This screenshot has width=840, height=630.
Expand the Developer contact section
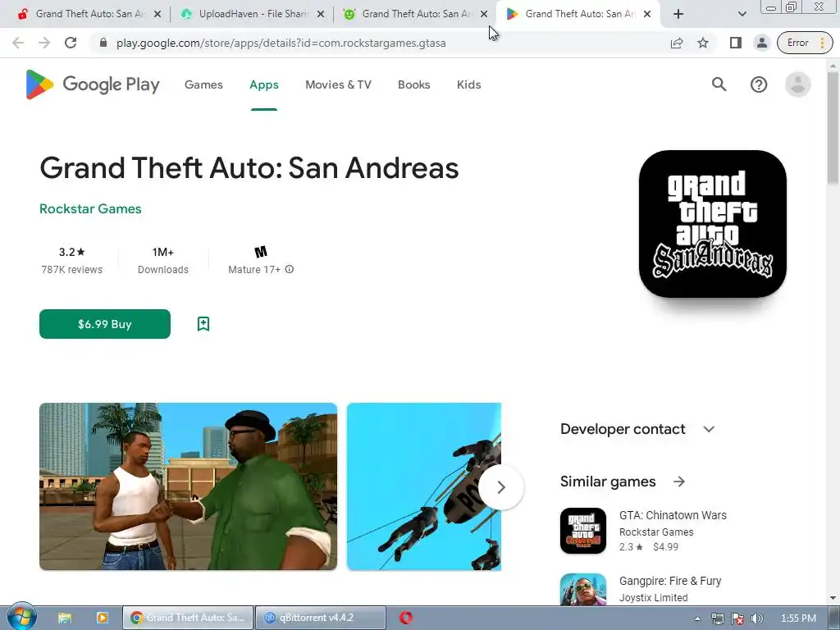(x=709, y=429)
